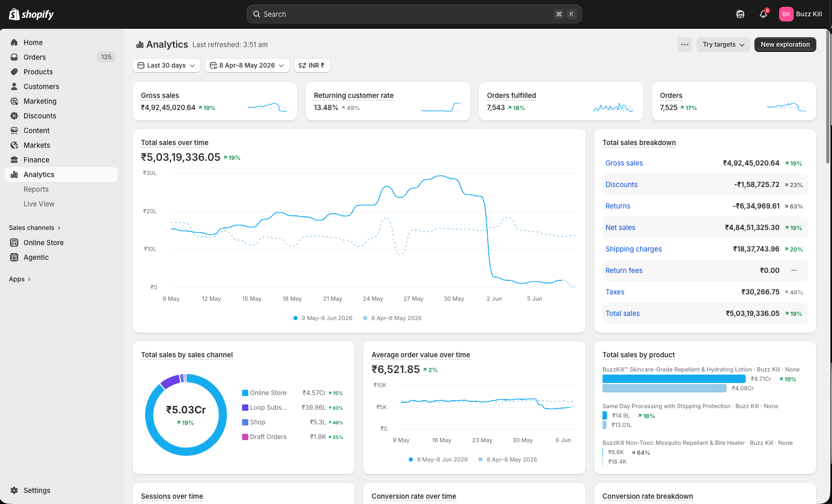Open the Last 30 days date dropdown
Viewport: 832px width, 504px height.
point(167,65)
